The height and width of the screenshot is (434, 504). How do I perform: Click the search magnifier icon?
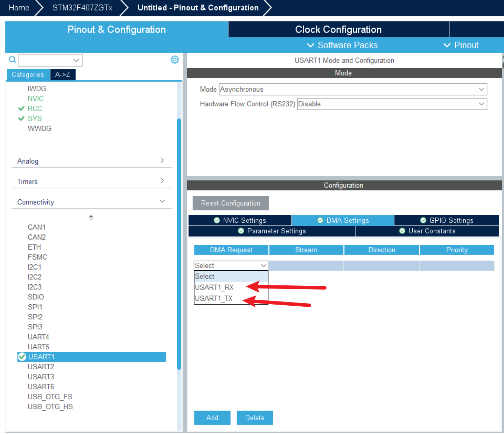click(13, 60)
